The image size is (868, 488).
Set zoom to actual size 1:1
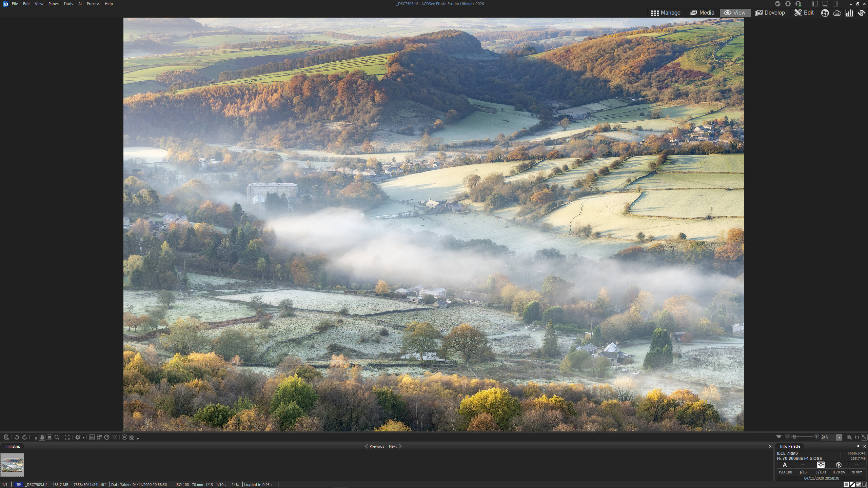pyautogui.click(x=857, y=437)
